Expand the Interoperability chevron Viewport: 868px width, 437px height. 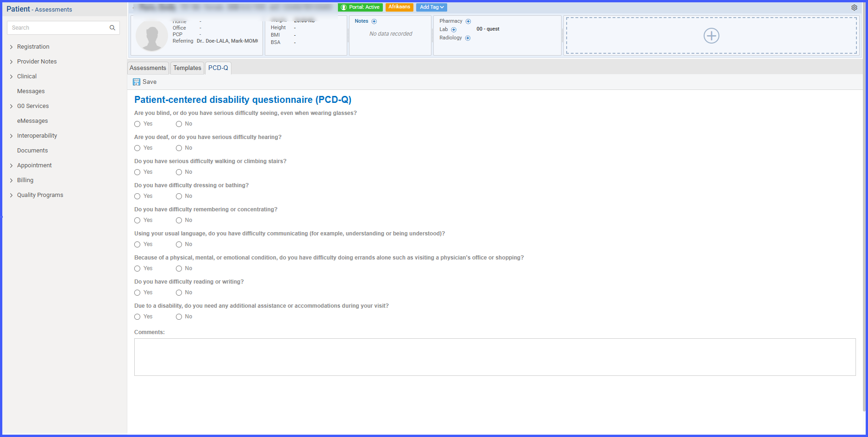coord(11,136)
